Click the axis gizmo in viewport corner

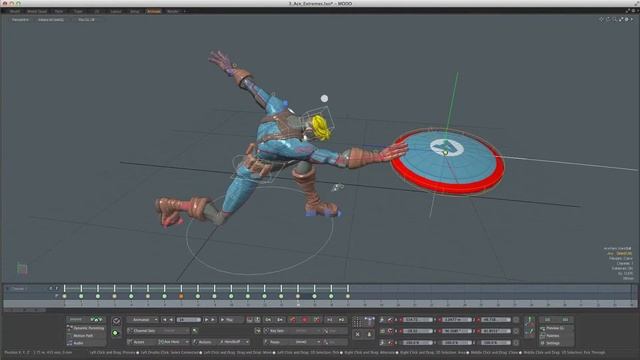tap(22, 269)
